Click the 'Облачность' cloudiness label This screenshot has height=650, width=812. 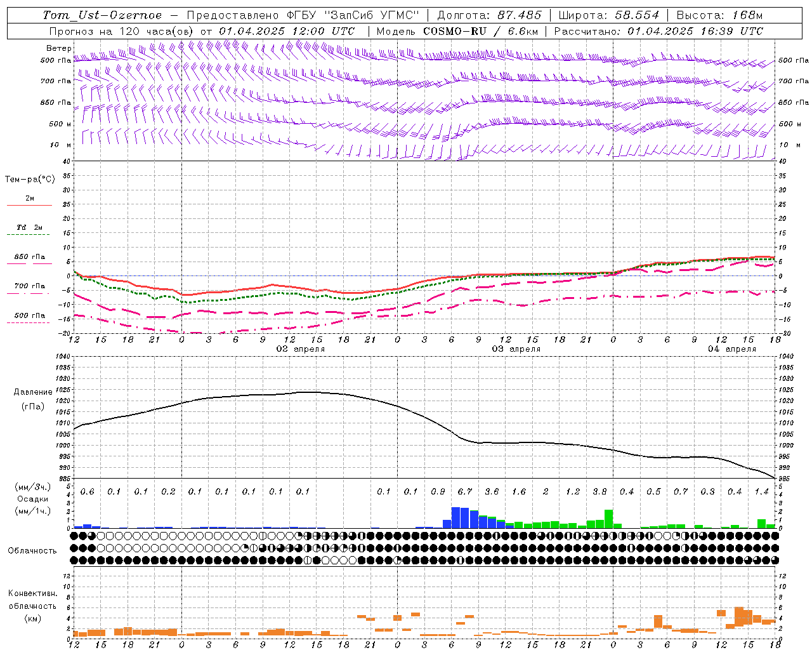(32, 551)
